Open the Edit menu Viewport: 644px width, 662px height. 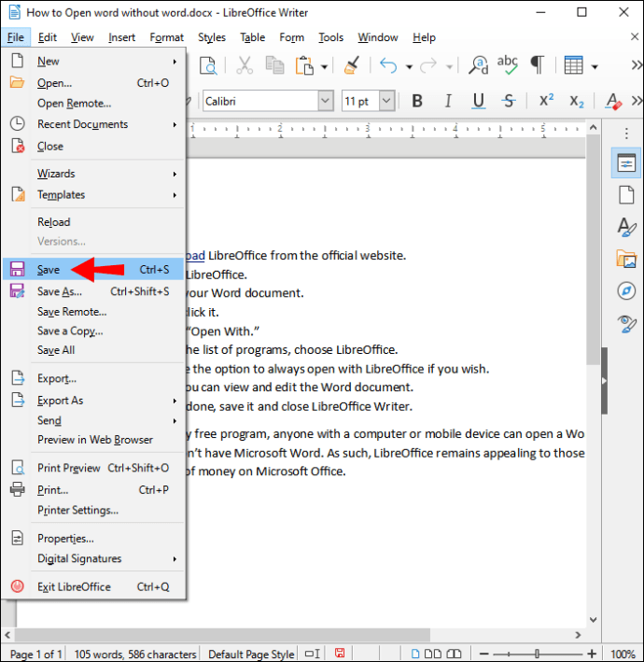48,37
